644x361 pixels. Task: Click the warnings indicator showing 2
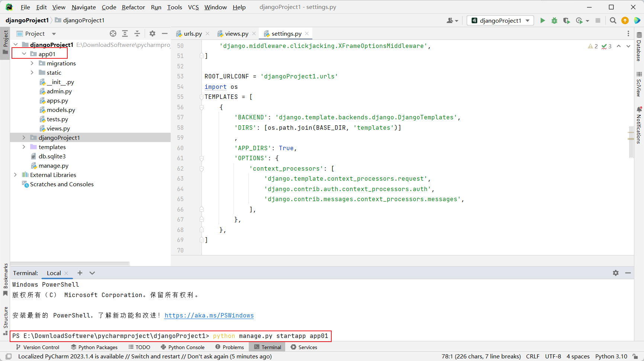593,46
